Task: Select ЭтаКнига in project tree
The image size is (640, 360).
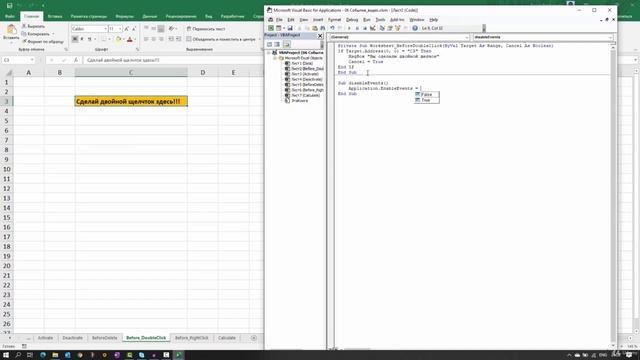Action: click(297, 100)
